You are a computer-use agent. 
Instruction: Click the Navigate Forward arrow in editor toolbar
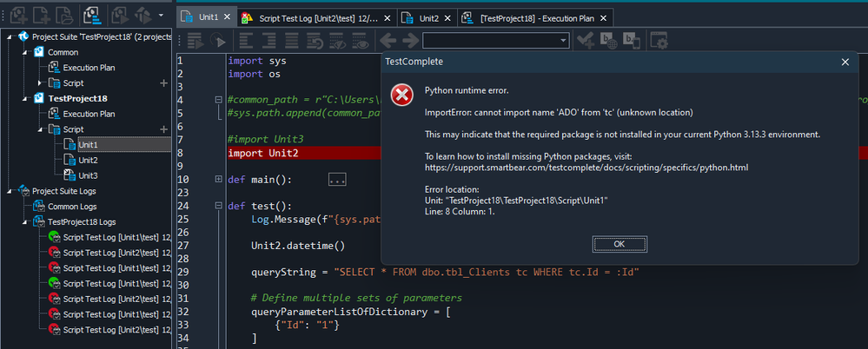pyautogui.click(x=409, y=40)
